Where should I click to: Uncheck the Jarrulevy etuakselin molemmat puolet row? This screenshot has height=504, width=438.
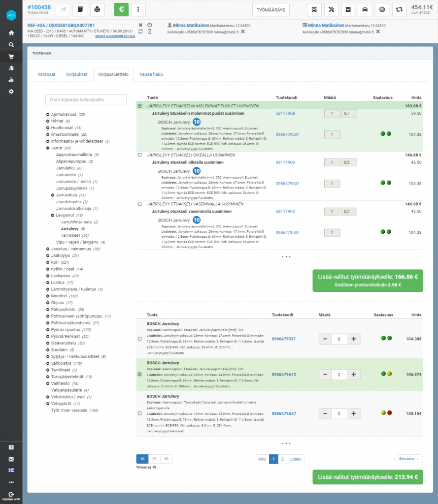click(139, 106)
